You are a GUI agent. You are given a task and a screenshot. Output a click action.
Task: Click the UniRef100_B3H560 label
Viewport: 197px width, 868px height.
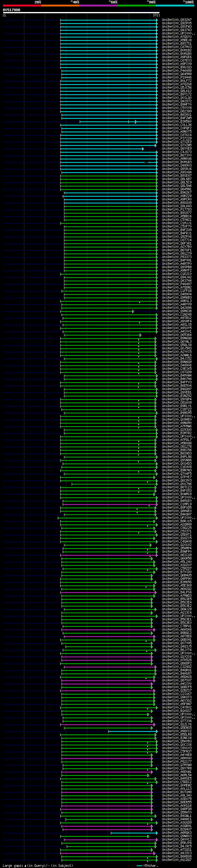[x=177, y=122]
